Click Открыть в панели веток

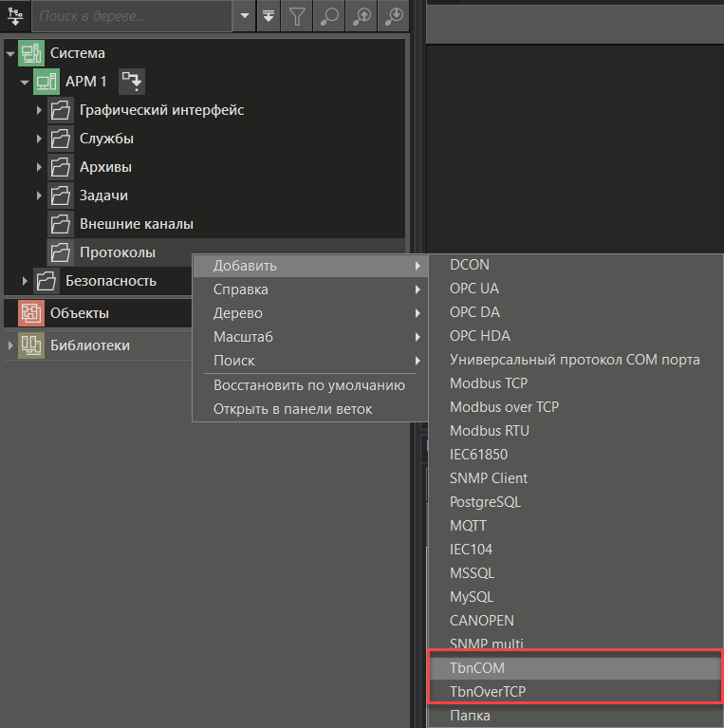click(293, 409)
